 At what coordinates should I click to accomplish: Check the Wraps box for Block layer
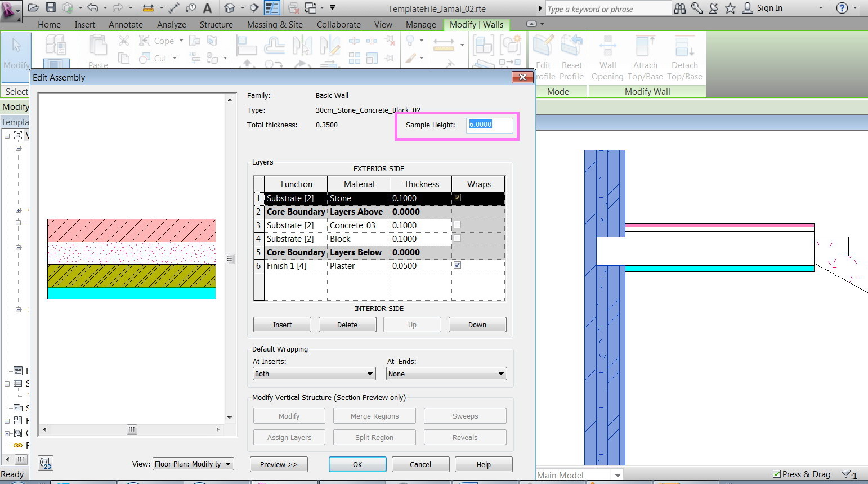coord(458,238)
